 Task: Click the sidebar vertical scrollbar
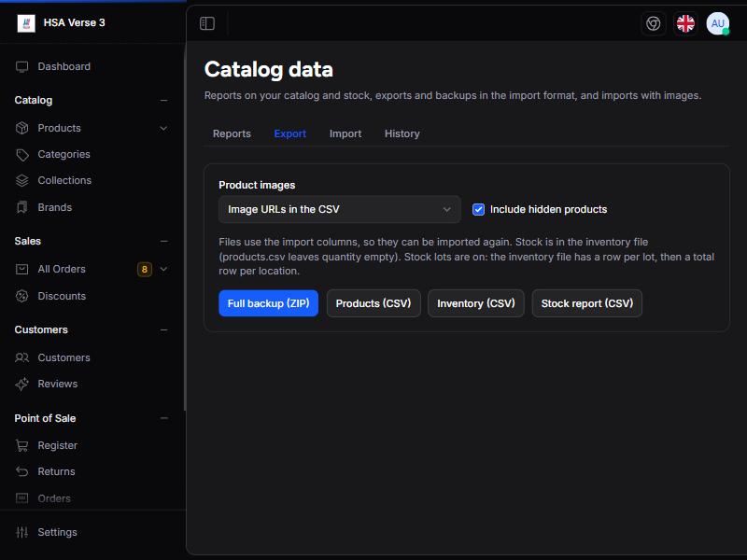click(184, 229)
